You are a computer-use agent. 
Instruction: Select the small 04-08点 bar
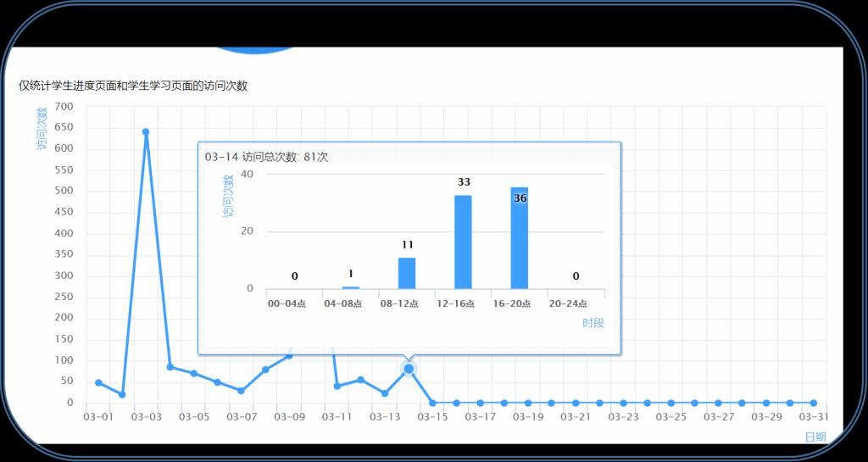click(x=350, y=287)
